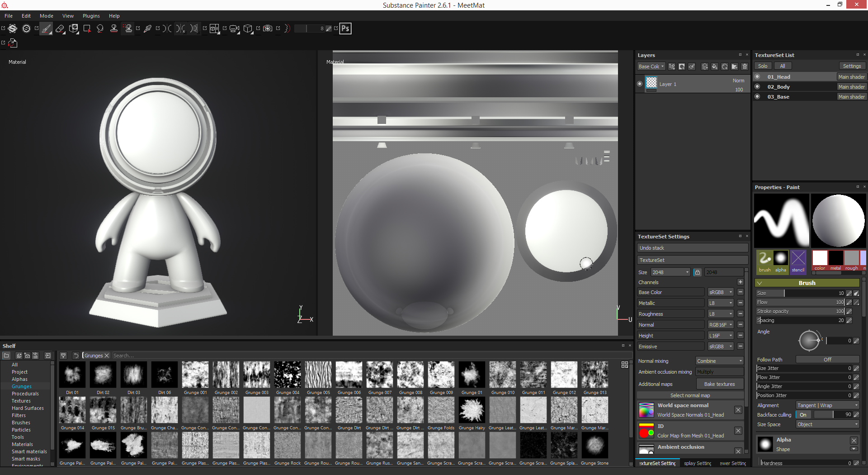Lock the TextureSet size ratio
Screen dimensions: 868x475
coord(698,272)
